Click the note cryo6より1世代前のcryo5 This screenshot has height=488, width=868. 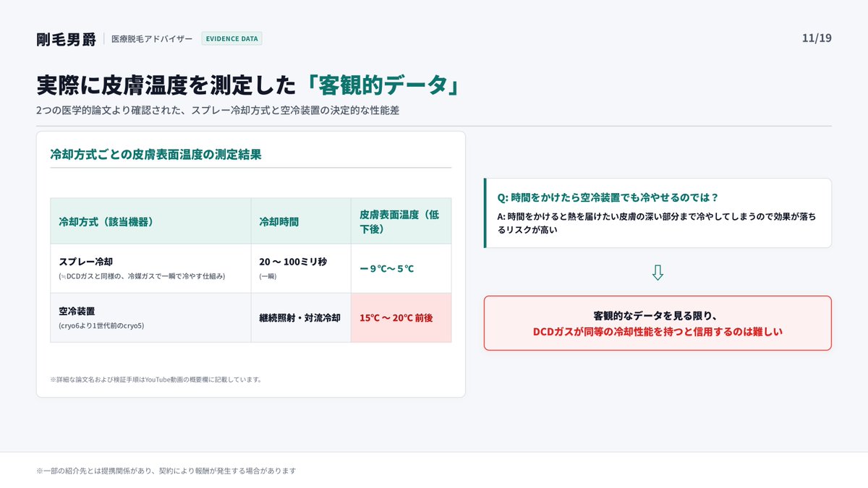pyautogui.click(x=101, y=325)
